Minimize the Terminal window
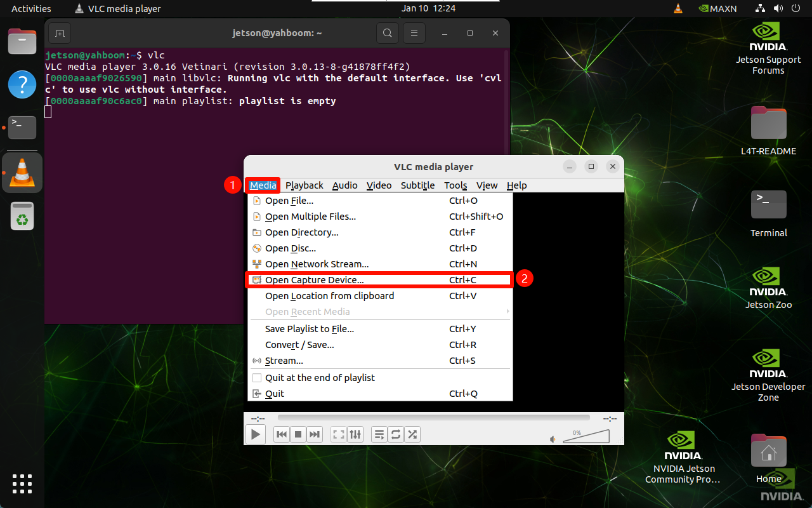 click(x=445, y=33)
